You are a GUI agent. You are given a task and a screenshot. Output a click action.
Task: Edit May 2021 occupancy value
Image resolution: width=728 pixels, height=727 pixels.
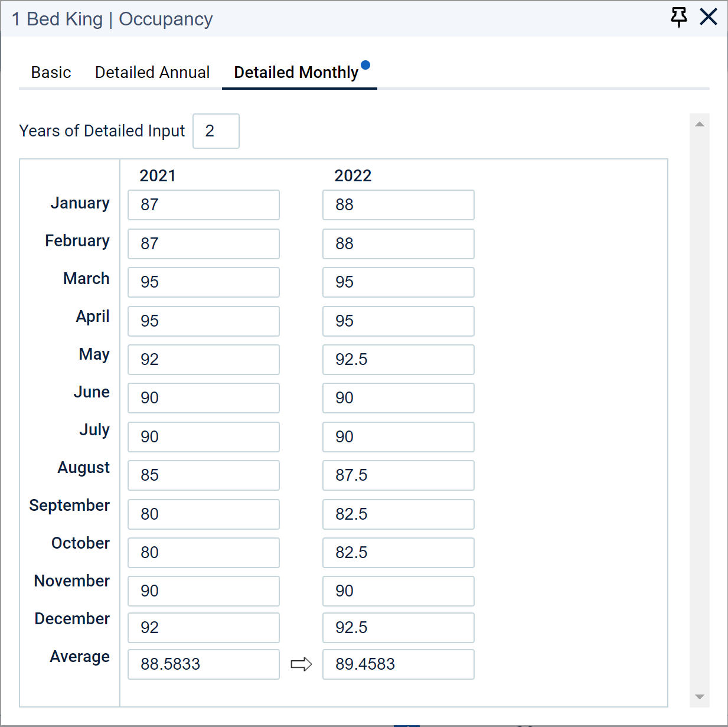click(x=204, y=360)
